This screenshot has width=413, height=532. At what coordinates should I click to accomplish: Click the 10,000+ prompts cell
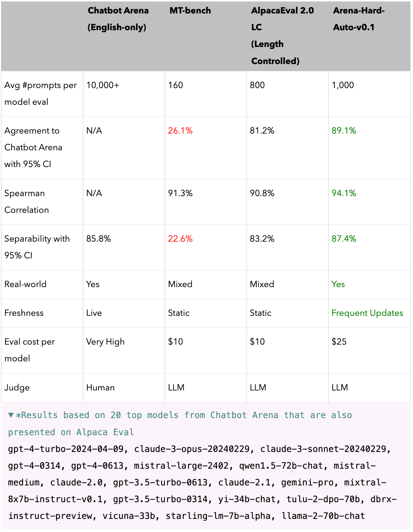point(103,85)
